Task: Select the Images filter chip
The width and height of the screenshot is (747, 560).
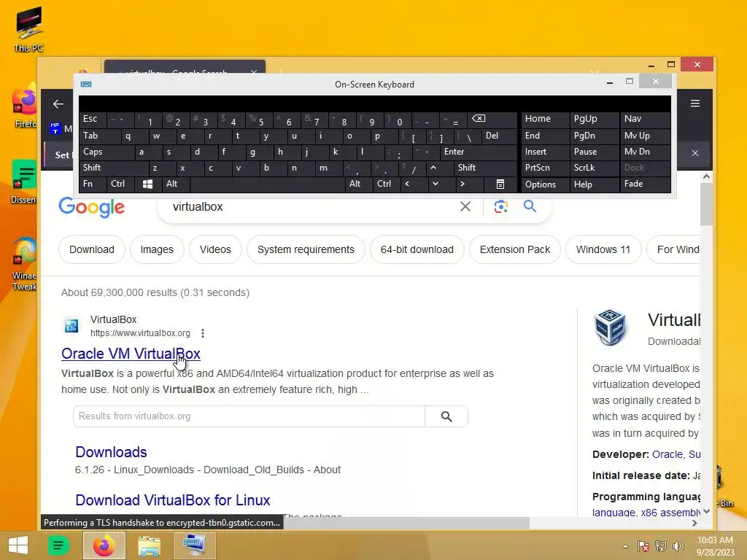Action: point(157,249)
